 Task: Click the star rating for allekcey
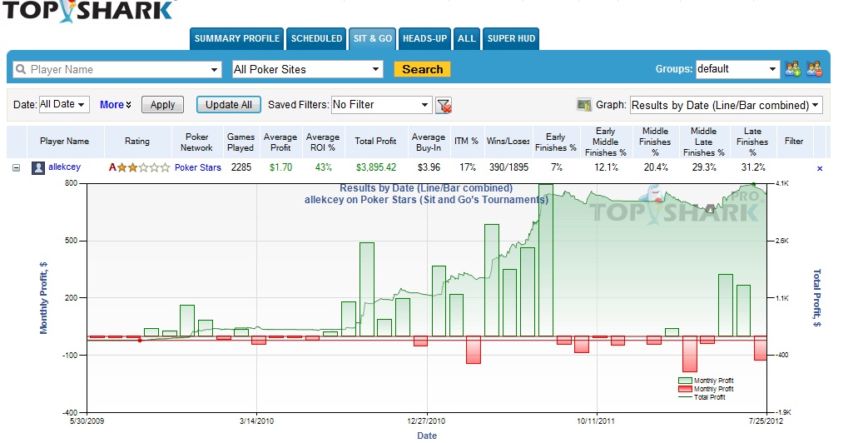(x=139, y=167)
